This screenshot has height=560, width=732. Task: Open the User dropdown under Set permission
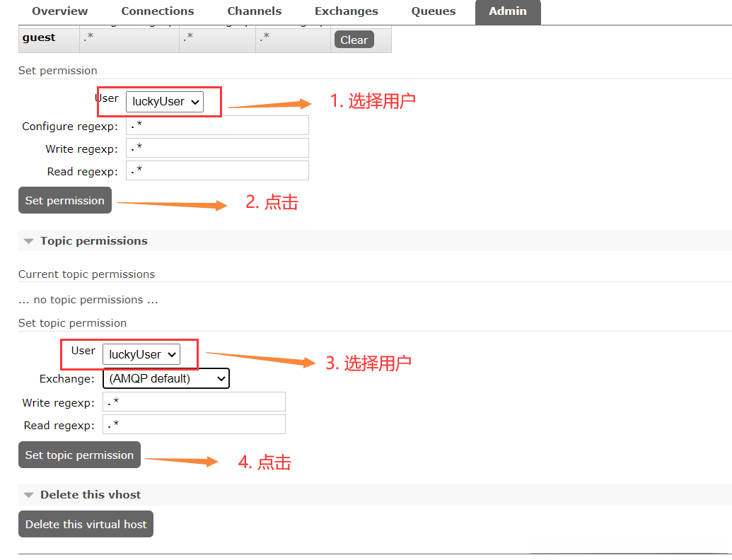pyautogui.click(x=165, y=102)
